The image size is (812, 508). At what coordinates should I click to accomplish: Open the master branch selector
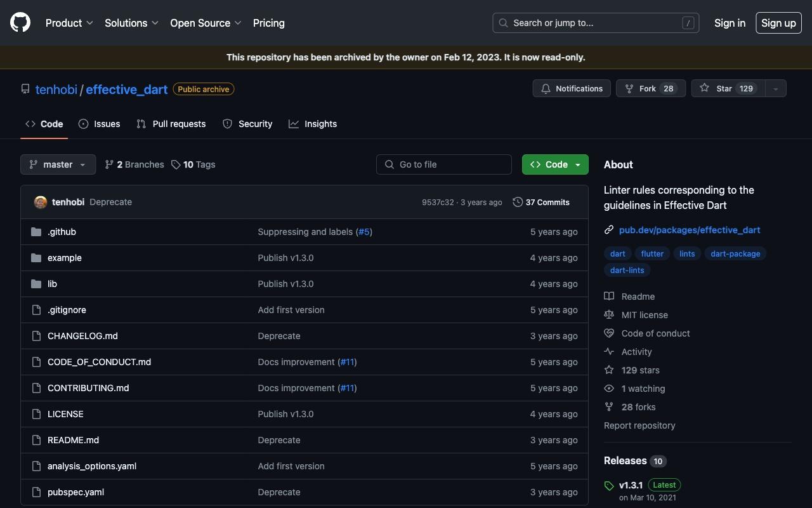(x=58, y=164)
